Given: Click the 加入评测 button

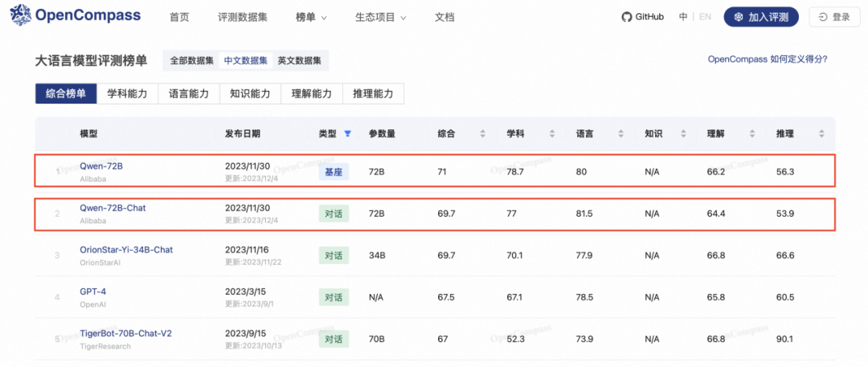Looking at the screenshot, I should [x=761, y=17].
